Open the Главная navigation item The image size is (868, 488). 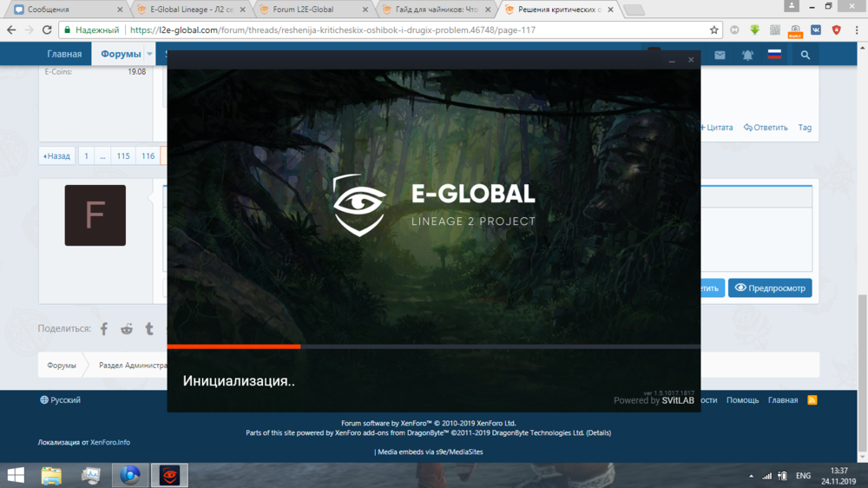64,54
